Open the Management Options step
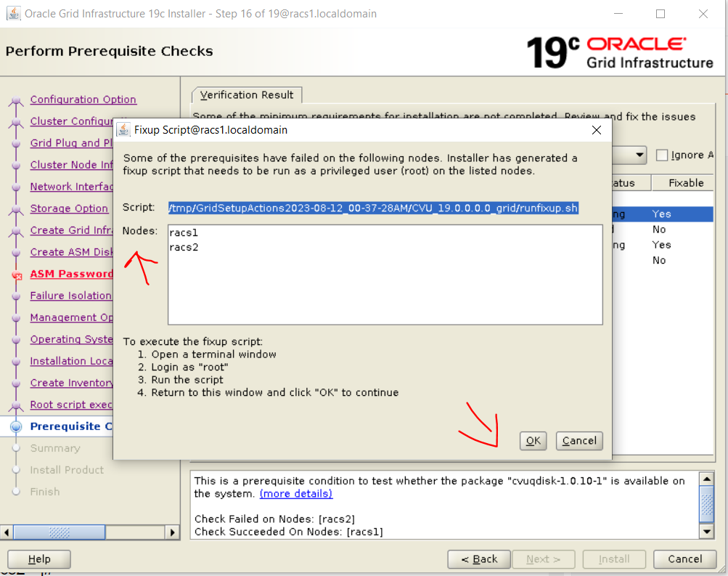728x576 pixels. coord(72,317)
